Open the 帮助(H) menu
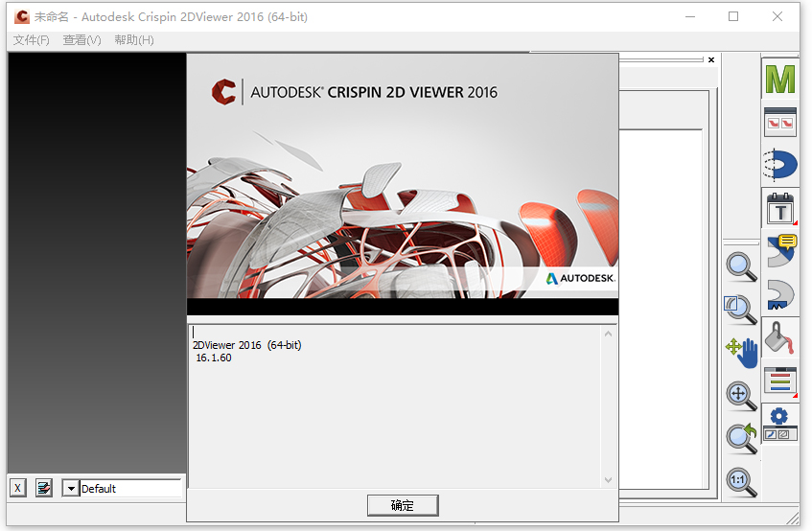 (x=134, y=40)
